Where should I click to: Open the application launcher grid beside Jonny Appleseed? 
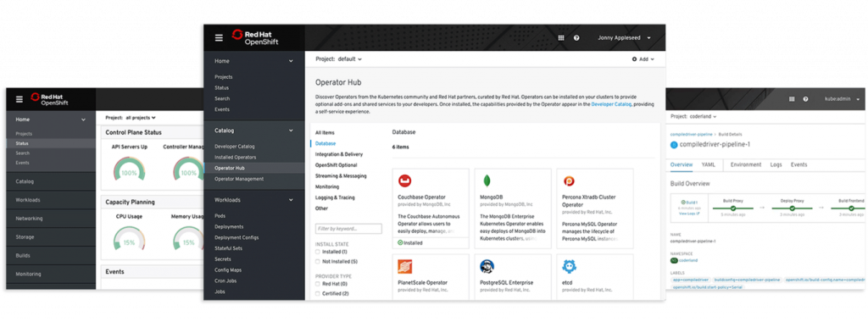pyautogui.click(x=561, y=37)
